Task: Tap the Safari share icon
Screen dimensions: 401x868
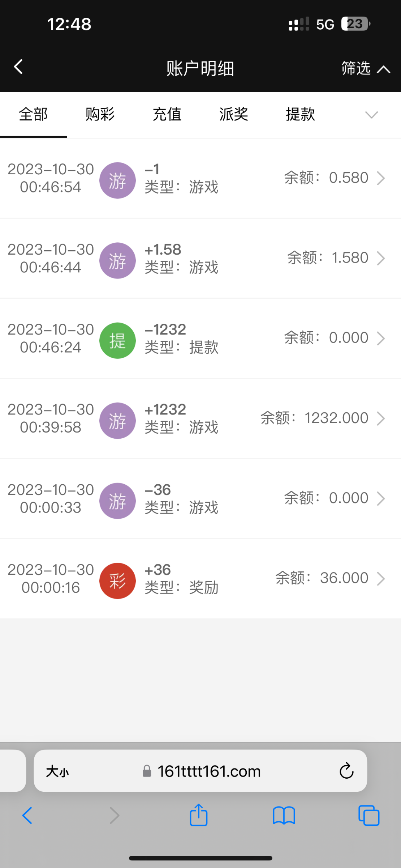Action: 198,815
